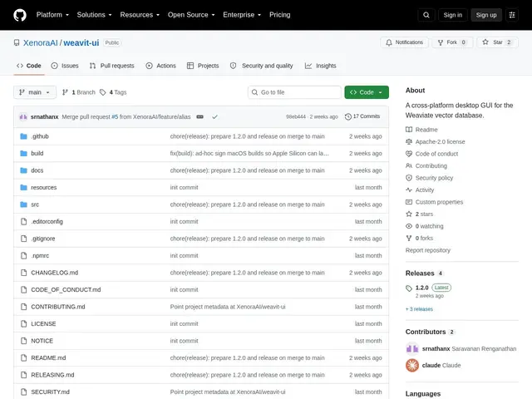Open the + 3 releases link
Image resolution: width=532 pixels, height=399 pixels.
419,309
